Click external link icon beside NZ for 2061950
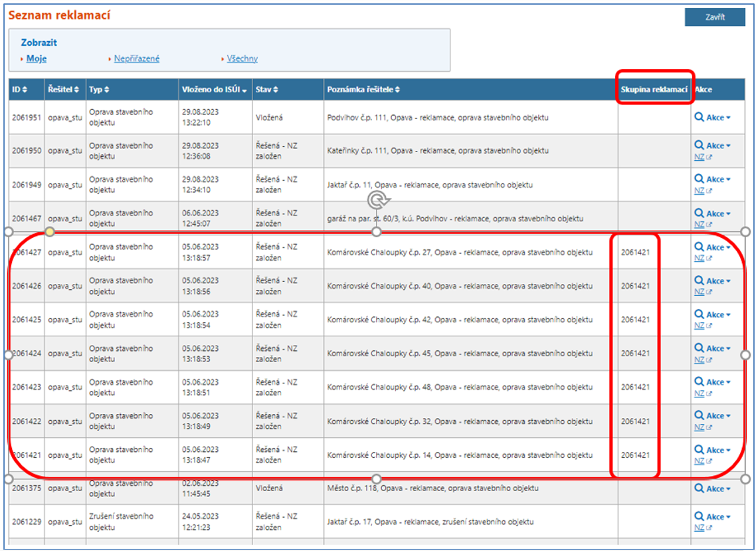The image size is (756, 551). [709, 158]
